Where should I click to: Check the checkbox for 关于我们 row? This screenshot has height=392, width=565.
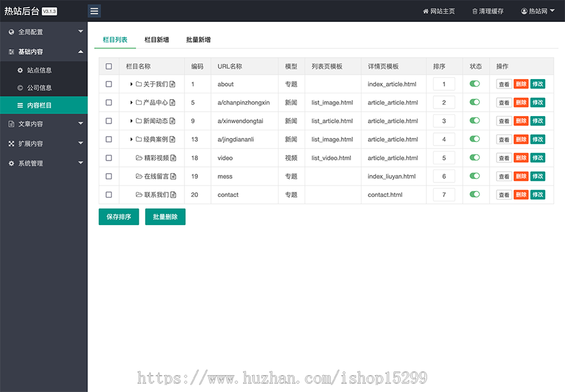pyautogui.click(x=109, y=84)
